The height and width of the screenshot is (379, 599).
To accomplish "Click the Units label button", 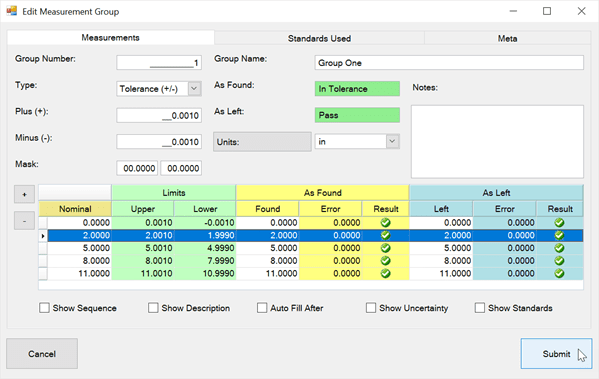I will click(x=262, y=142).
